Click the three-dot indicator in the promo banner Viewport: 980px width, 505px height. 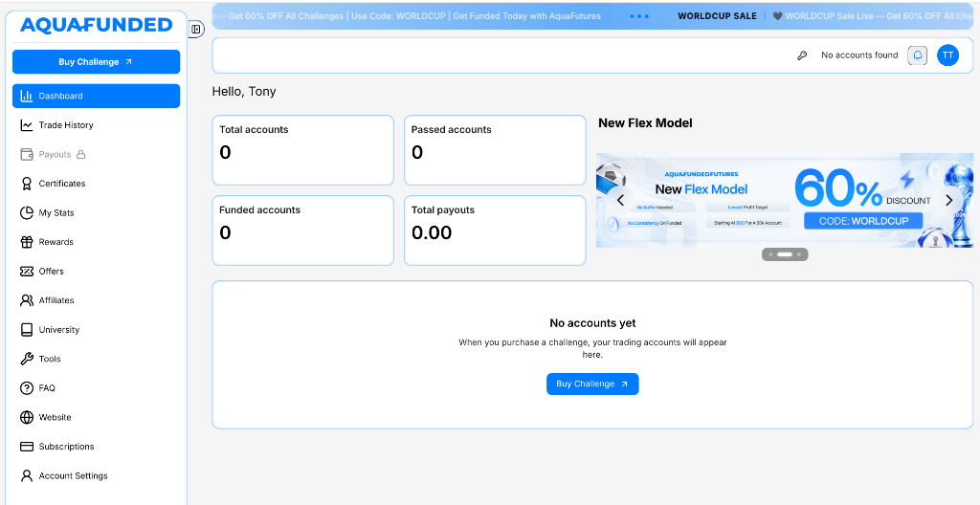pos(639,16)
